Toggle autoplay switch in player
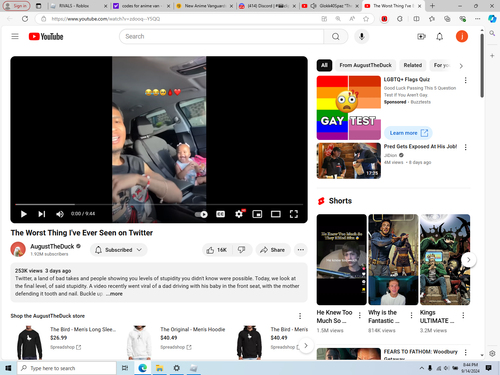500x375 pixels. click(201, 214)
